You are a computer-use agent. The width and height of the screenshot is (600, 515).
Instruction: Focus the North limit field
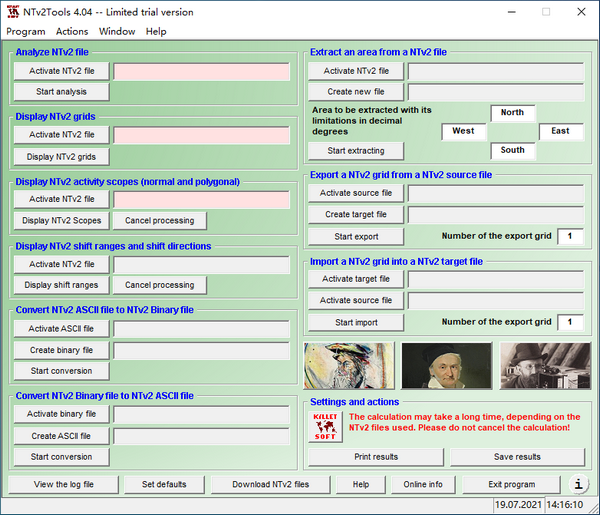(513, 113)
